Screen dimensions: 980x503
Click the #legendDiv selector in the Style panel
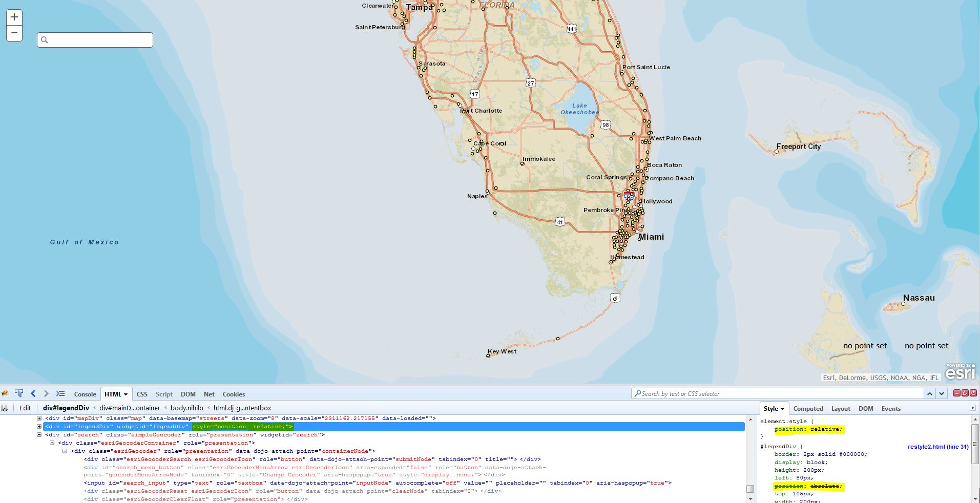tap(778, 447)
